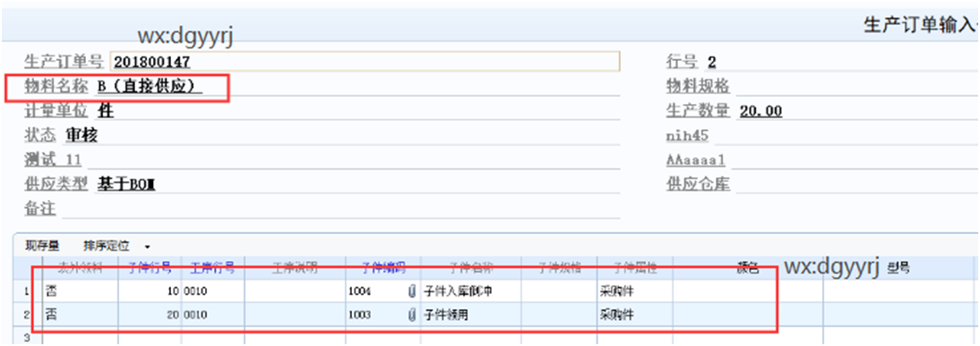This screenshot has width=980, height=346.
Task: Click the paperclip icon beside code 1003
Action: pos(411,316)
